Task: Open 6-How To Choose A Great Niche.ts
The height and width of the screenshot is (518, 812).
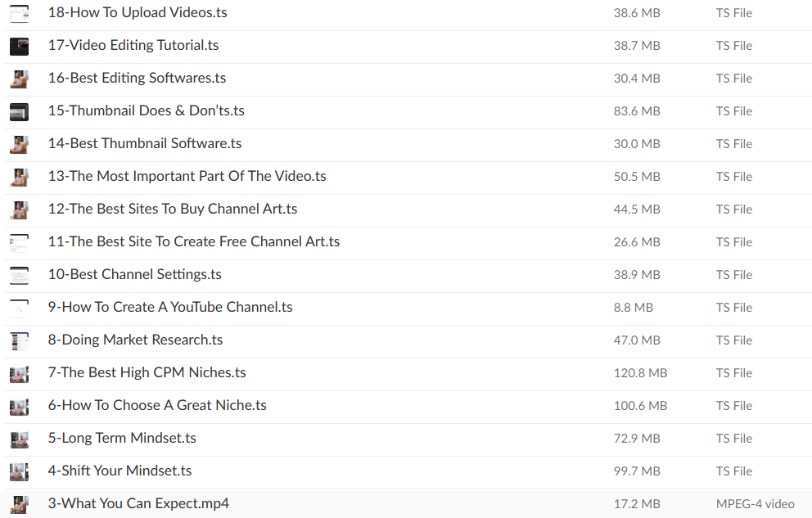Action: tap(157, 405)
